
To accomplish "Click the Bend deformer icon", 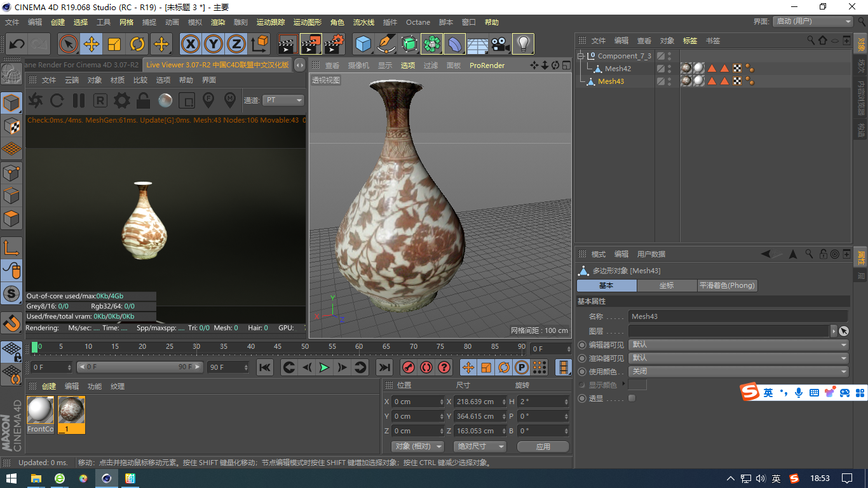I will (454, 44).
